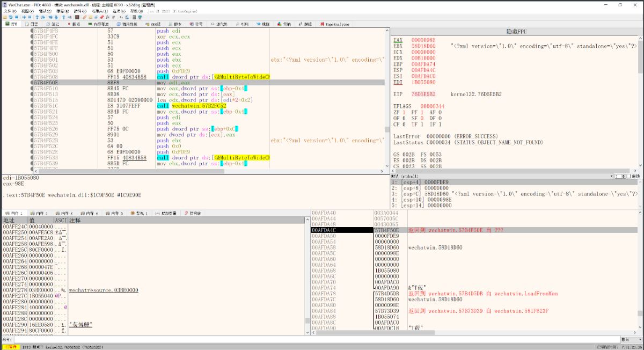Image resolution: width=644 pixels, height=350 pixels.
Task: Open the 默认 command type dropdown
Action: (x=631, y=339)
